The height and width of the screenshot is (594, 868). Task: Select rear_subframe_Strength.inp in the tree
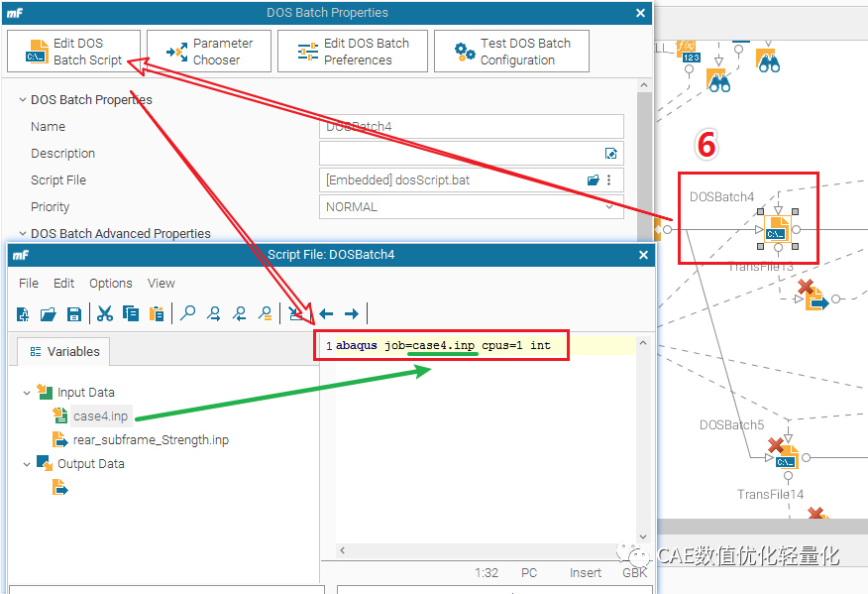151,440
